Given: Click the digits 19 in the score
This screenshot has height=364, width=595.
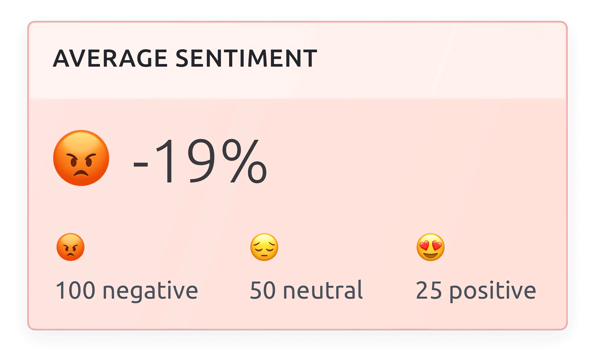Looking at the screenshot, I should [186, 161].
